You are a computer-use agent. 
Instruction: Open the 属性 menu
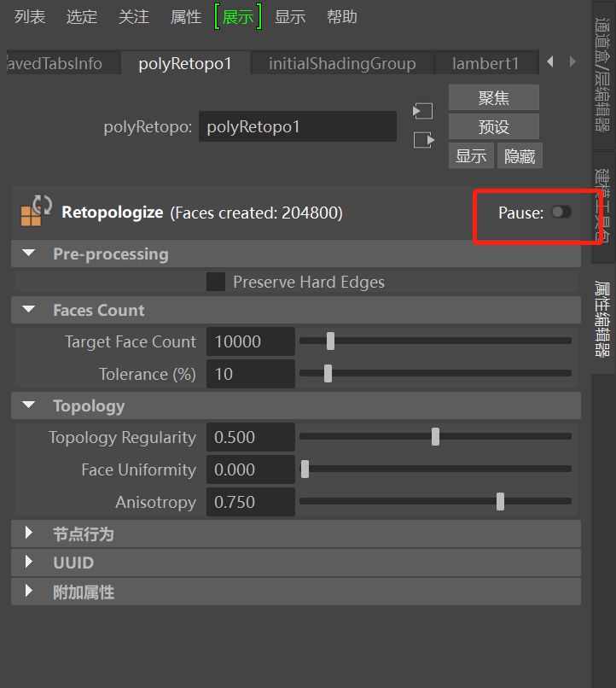coord(186,17)
